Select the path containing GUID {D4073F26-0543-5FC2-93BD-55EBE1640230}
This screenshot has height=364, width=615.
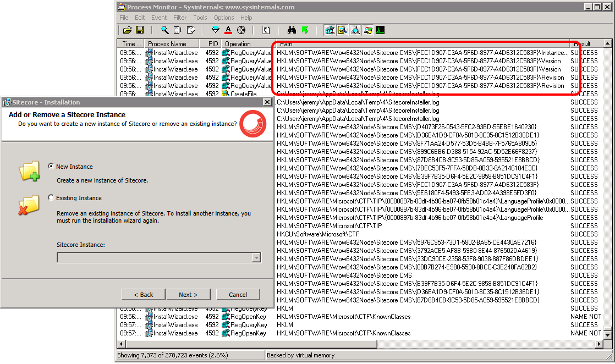pyautogui.click(x=407, y=127)
